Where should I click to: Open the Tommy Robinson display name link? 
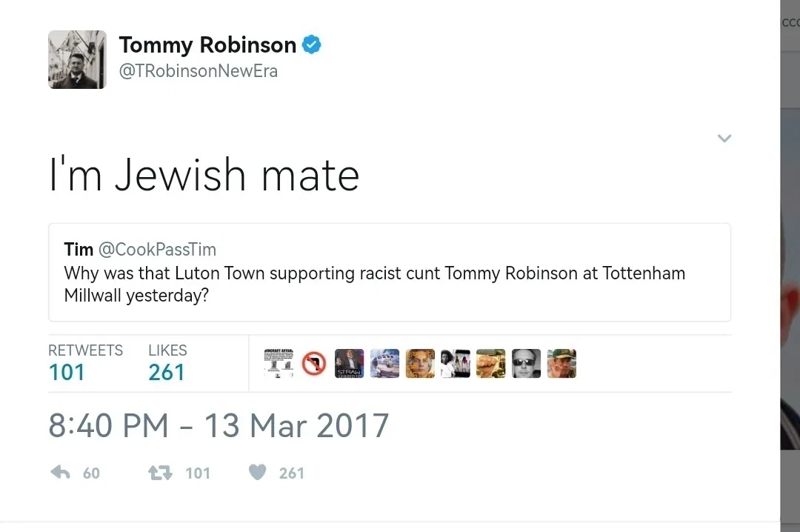207,45
